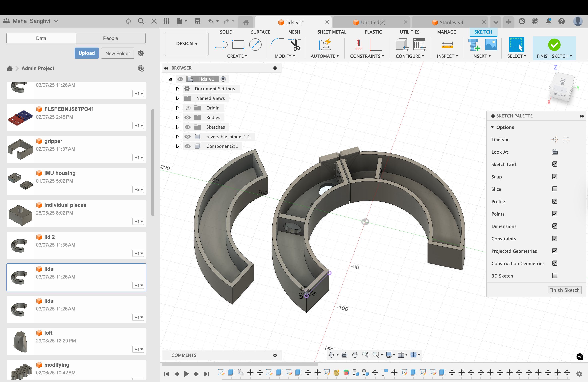This screenshot has width=588, height=382.
Task: Open the Measure inspect tool
Action: [x=447, y=45]
